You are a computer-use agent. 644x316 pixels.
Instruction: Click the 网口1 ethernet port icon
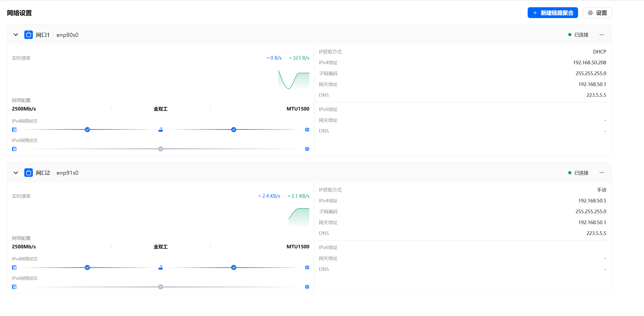pos(28,35)
